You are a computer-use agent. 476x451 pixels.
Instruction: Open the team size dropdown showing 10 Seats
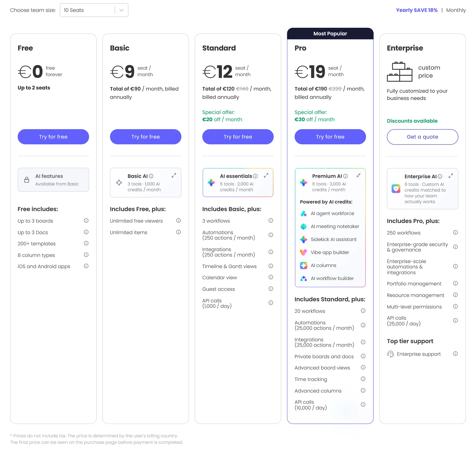point(94,10)
